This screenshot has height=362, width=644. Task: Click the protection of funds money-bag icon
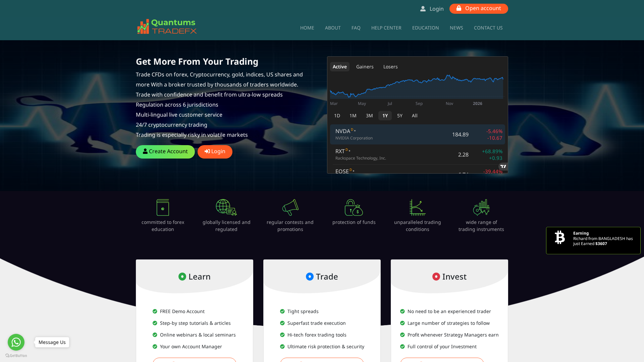pos(354,207)
